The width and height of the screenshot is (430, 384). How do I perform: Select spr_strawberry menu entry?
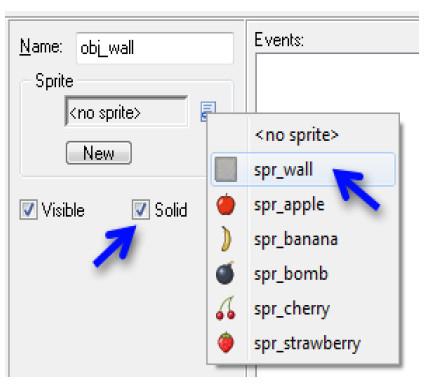coord(303,343)
